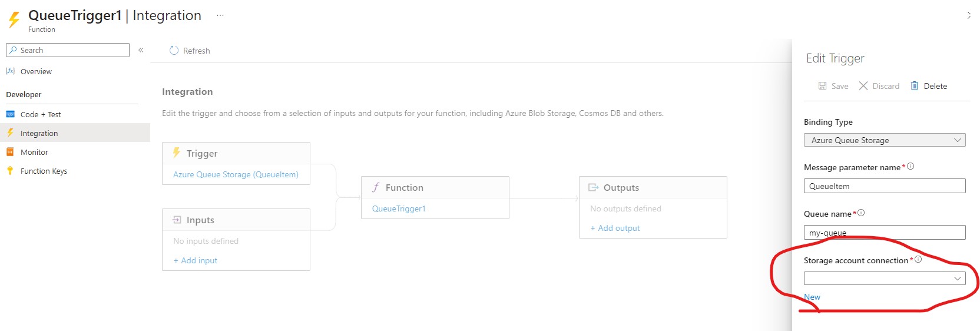Click the info icon beside Message parameter name
Image resolution: width=980 pixels, height=331 pixels.
[911, 167]
